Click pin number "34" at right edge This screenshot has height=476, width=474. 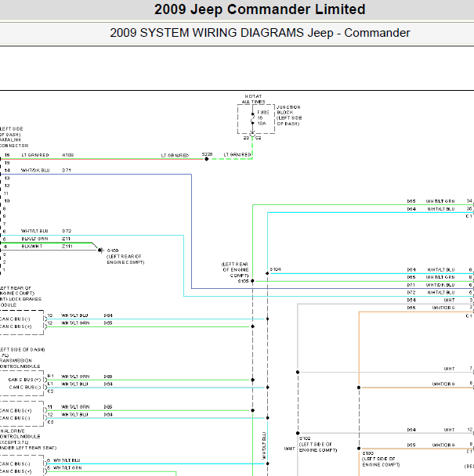click(469, 201)
